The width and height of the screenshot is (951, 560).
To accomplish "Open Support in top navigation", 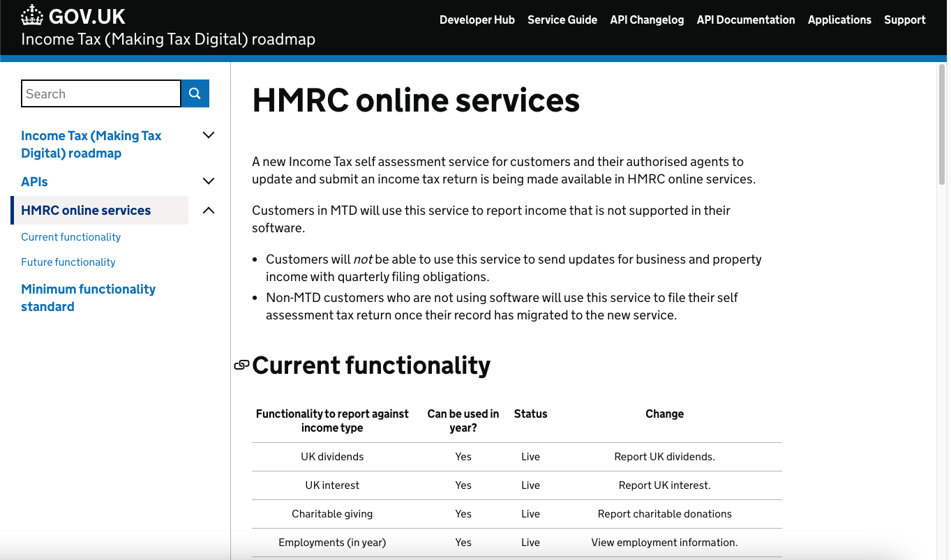I will (x=905, y=20).
